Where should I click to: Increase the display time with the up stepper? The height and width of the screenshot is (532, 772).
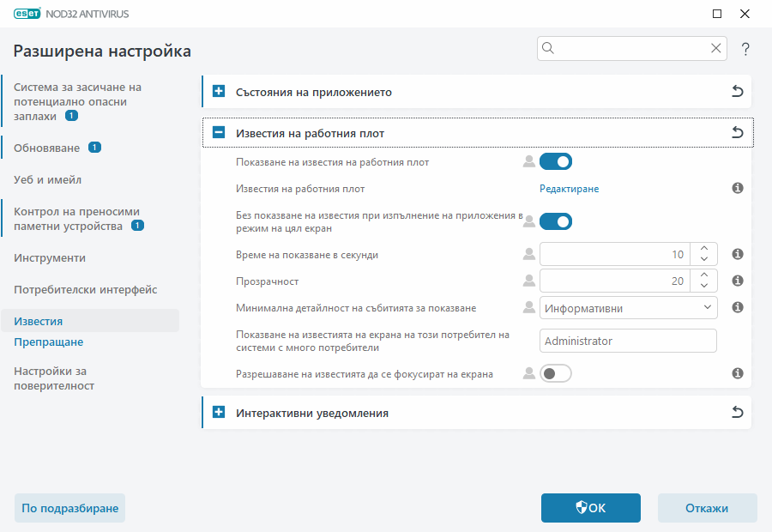[x=703, y=249]
